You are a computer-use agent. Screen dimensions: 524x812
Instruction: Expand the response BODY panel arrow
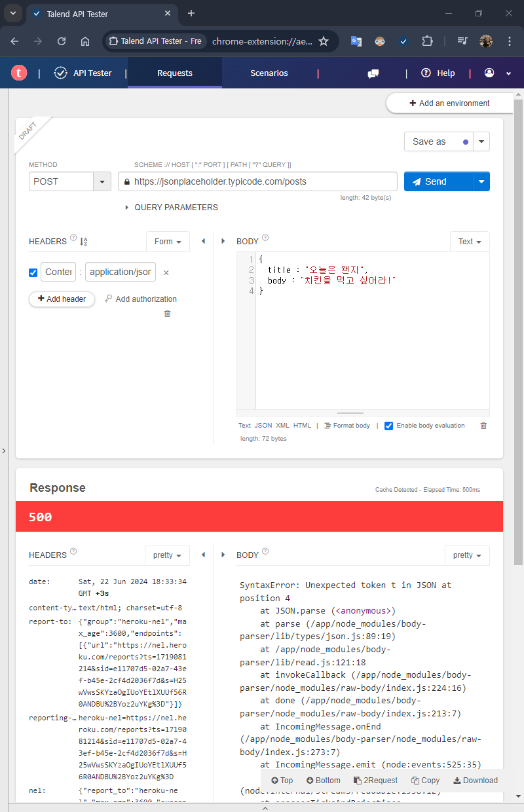225,555
